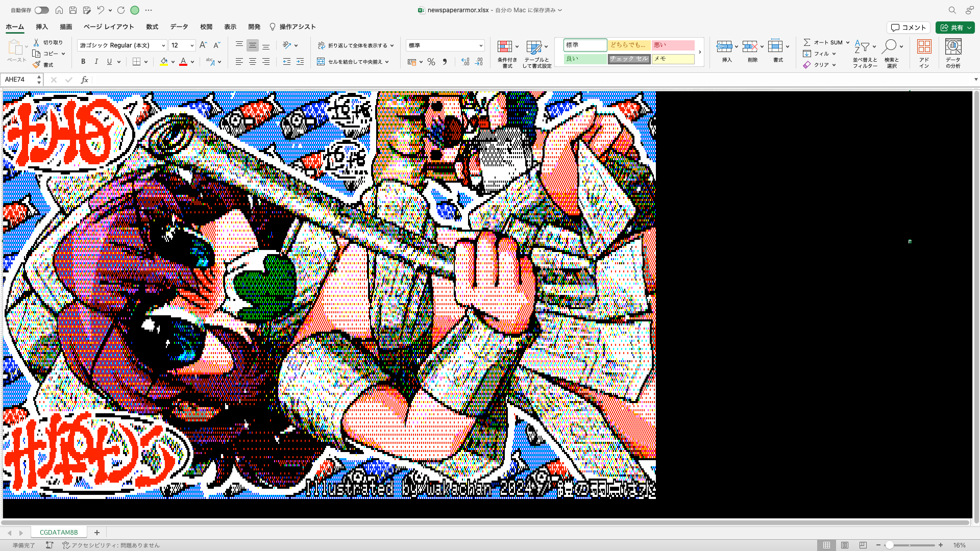Screen dimensions: 980x551
Task: Toggle Underline formatting
Action: pyautogui.click(x=109, y=62)
